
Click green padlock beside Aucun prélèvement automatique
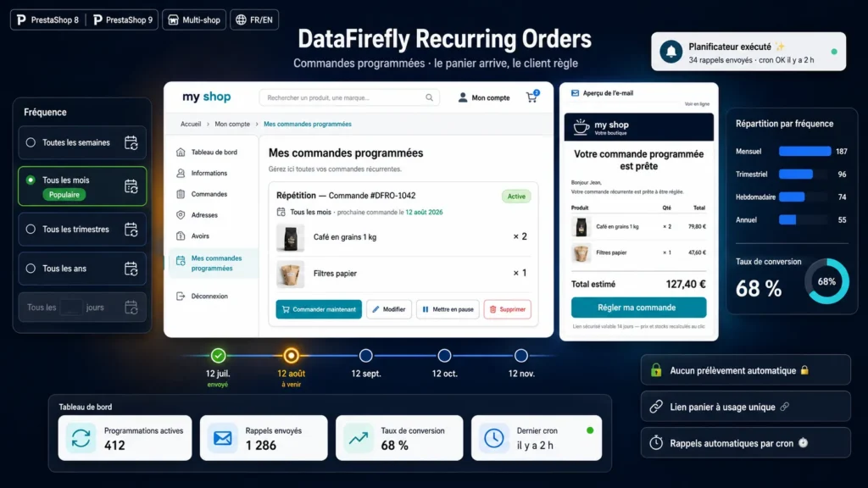656,370
